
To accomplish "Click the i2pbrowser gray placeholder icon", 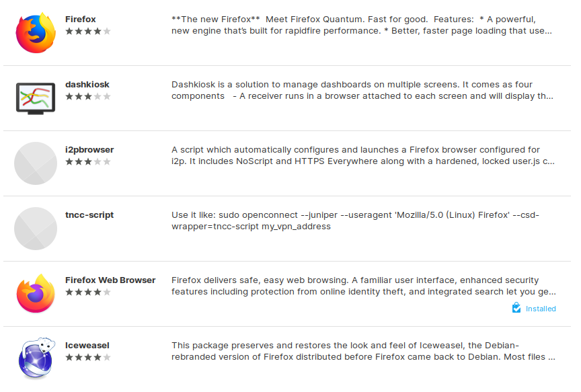I will tap(35, 163).
